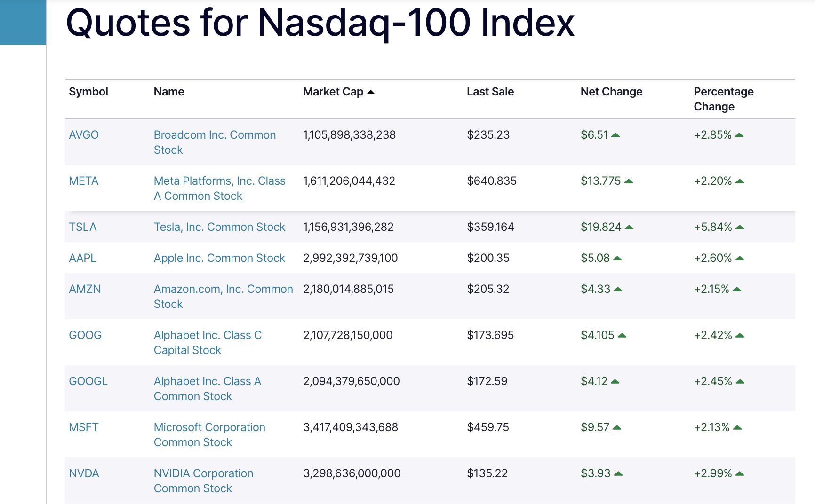The height and width of the screenshot is (504, 815).
Task: Sort by Net Change column
Action: pos(611,92)
